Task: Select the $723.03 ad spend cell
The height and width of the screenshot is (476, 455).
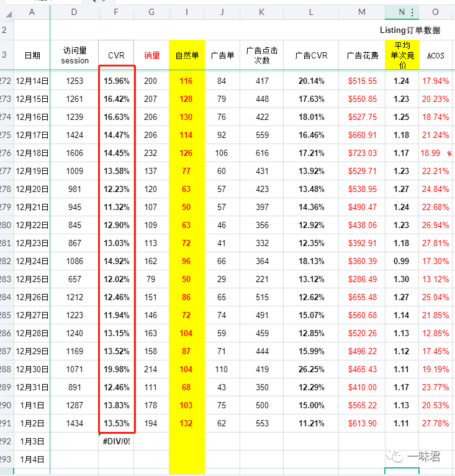Action: pos(362,153)
